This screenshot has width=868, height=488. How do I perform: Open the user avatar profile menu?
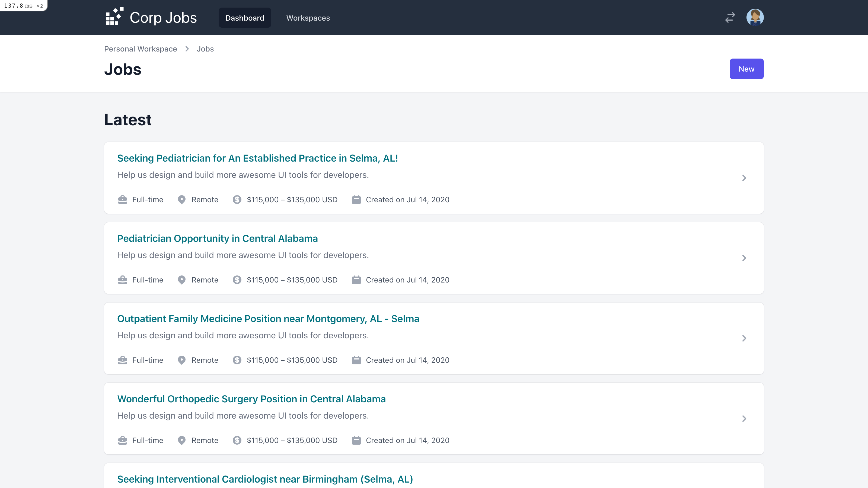[755, 18]
